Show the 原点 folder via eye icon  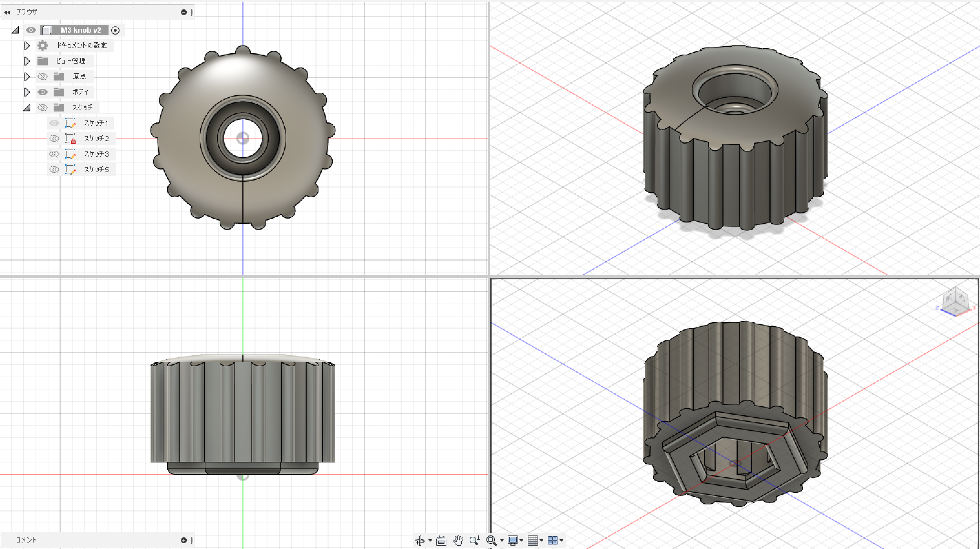[x=43, y=77]
